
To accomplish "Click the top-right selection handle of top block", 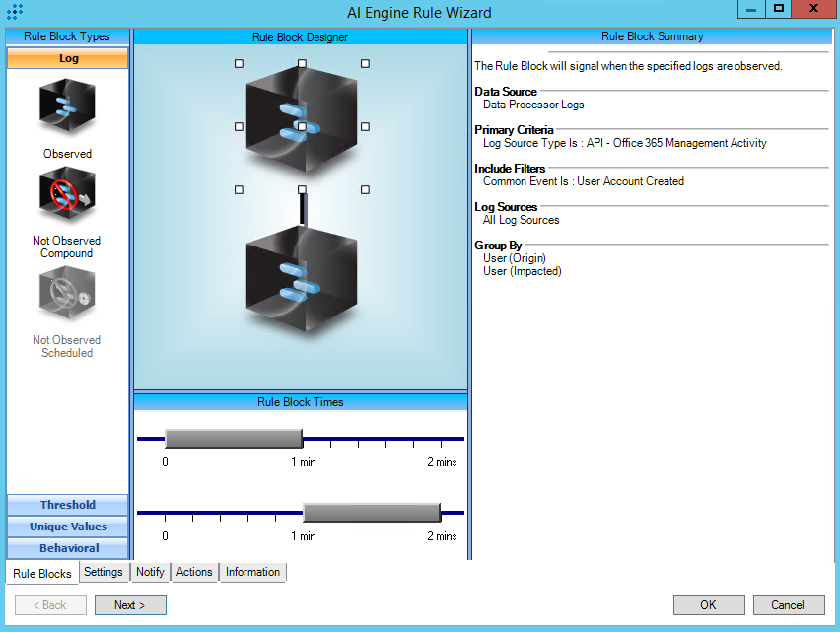I will point(365,63).
